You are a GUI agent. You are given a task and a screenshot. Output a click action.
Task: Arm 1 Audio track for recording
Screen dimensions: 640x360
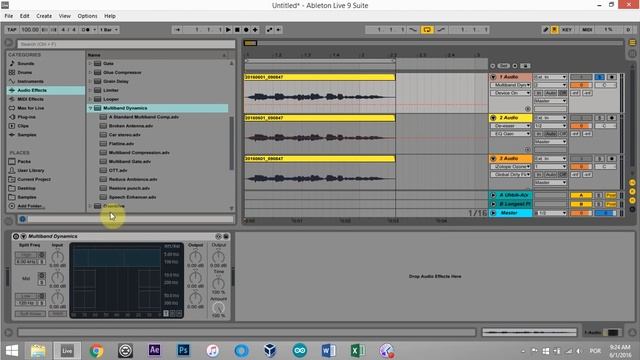point(611,77)
